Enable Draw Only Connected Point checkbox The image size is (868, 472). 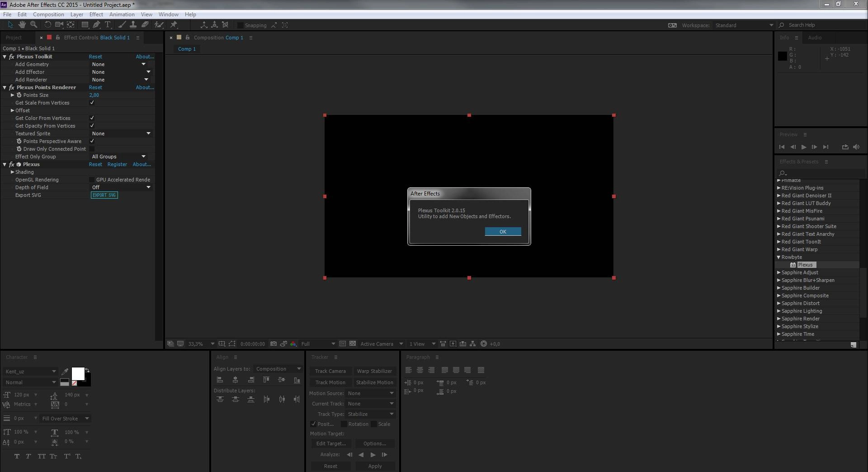click(x=92, y=149)
